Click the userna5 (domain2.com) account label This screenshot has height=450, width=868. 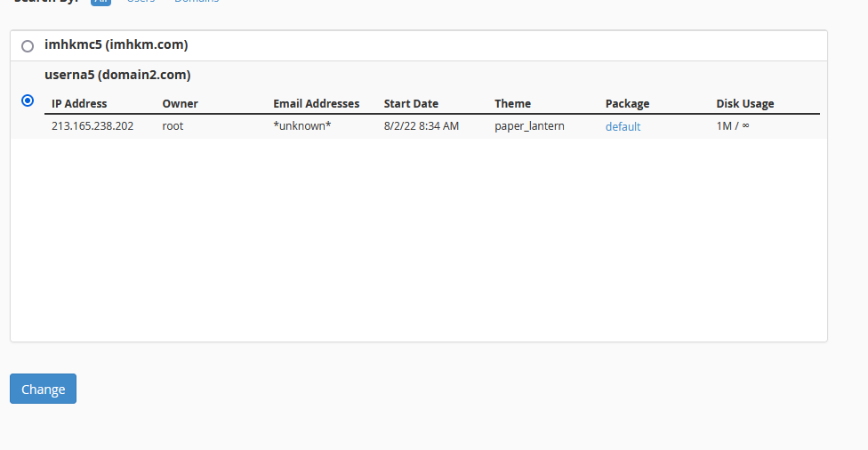click(x=117, y=75)
